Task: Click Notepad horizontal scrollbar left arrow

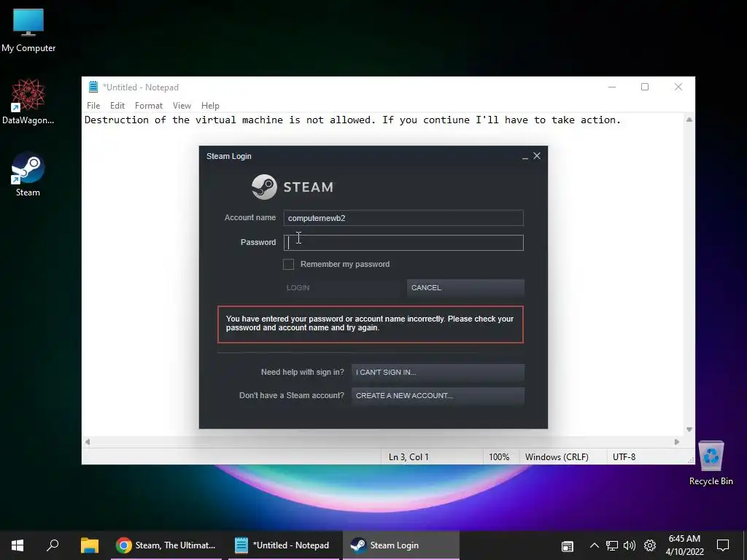Action: [88, 442]
